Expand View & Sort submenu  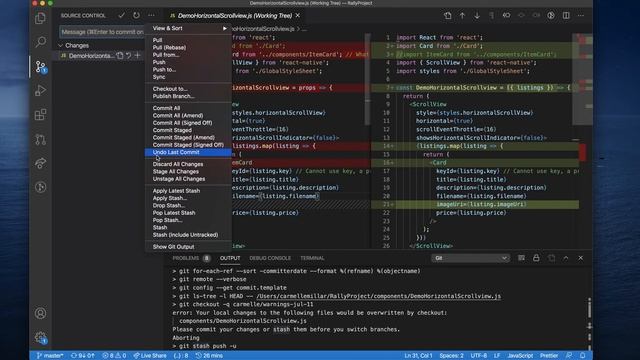click(189, 28)
